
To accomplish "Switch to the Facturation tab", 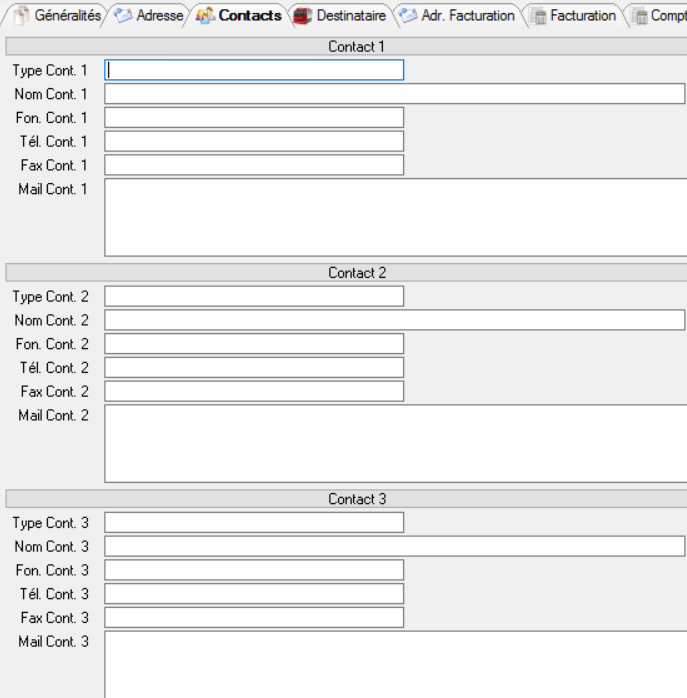I will pyautogui.click(x=582, y=16).
